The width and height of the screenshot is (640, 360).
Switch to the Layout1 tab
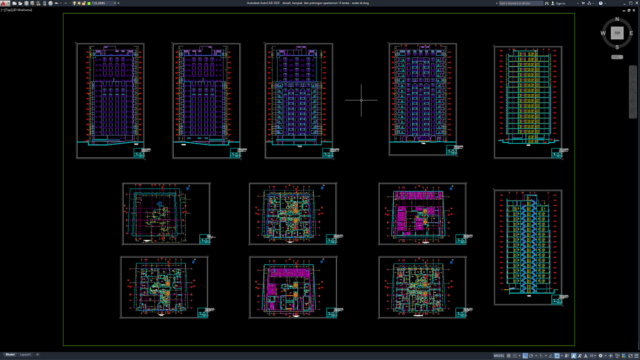(25, 355)
